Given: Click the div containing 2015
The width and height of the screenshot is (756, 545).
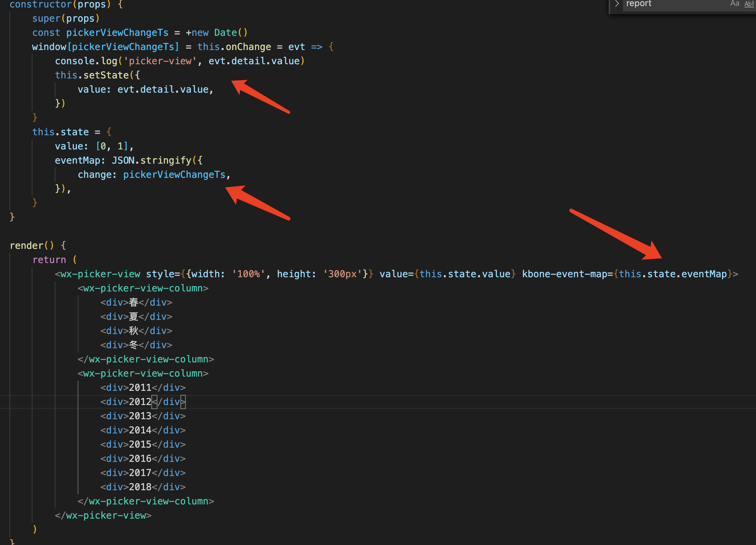Looking at the screenshot, I should pyautogui.click(x=140, y=444).
